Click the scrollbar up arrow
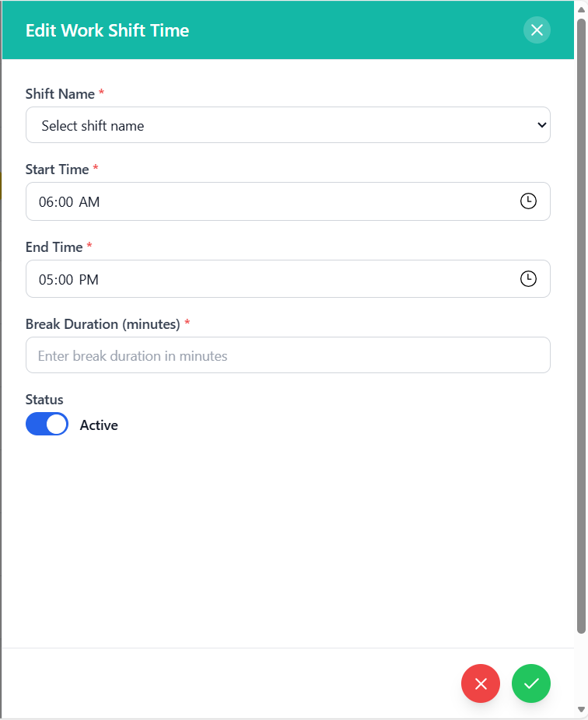The width and height of the screenshot is (588, 720). coord(581,9)
